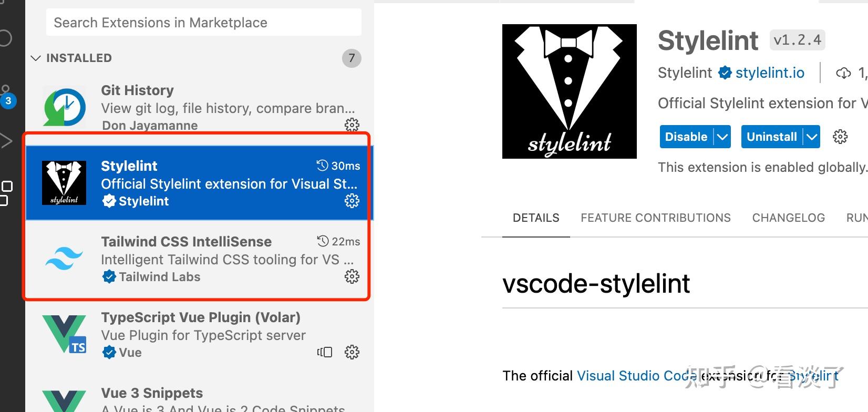The image size is (868, 412).
Task: Open the Visual Studio Code link in description
Action: click(x=637, y=376)
